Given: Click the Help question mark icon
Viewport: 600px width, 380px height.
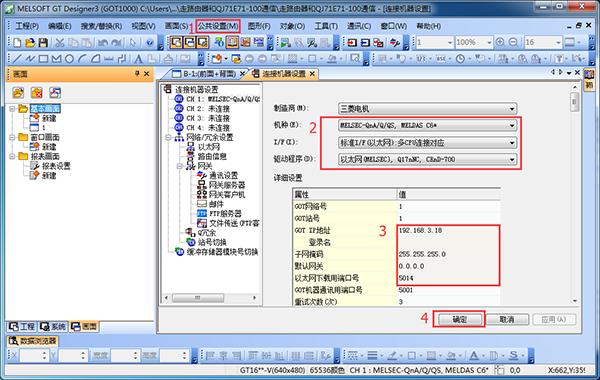Looking at the screenshot, I should [150, 42].
